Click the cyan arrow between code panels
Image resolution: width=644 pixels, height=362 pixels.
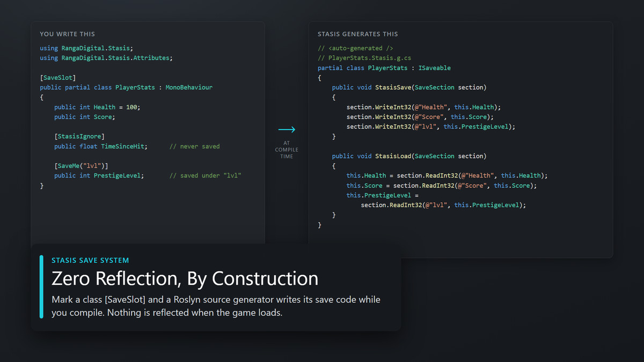pos(287,129)
